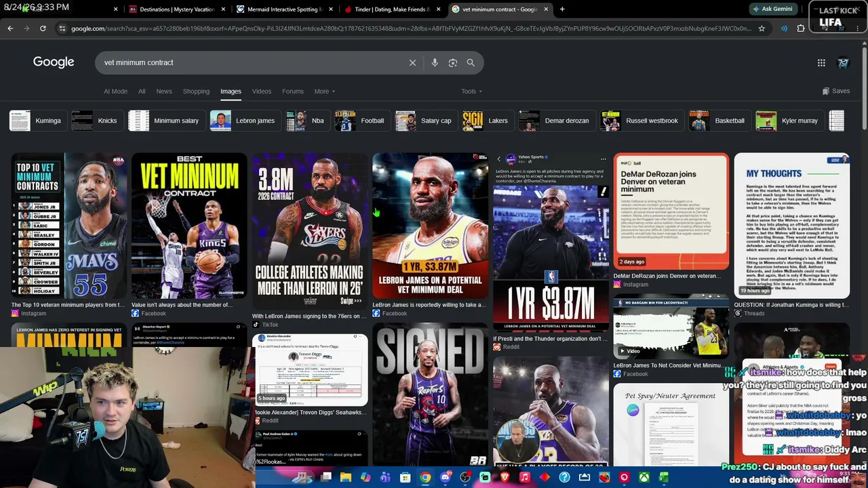Open a new browser tab
868x488 pixels.
[x=562, y=9]
